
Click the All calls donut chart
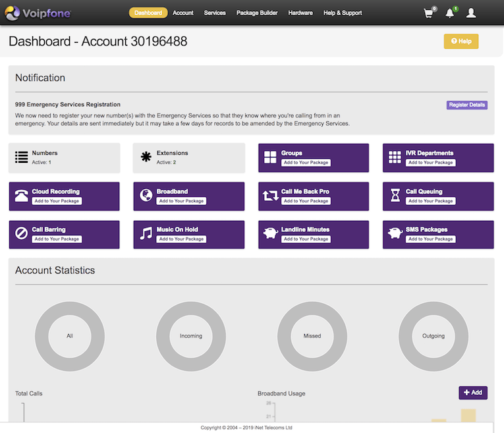click(70, 336)
